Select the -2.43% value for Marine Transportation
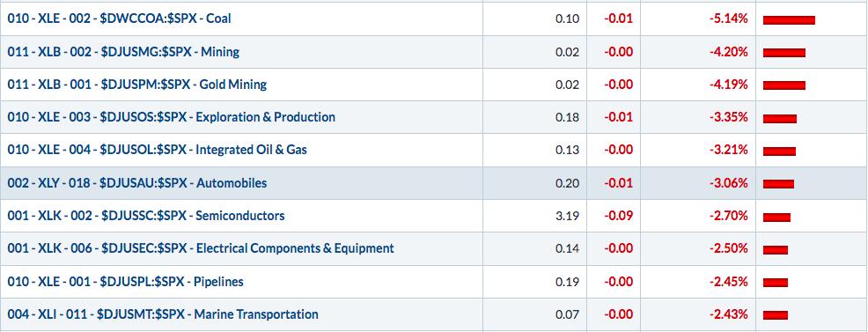 [x=729, y=314]
